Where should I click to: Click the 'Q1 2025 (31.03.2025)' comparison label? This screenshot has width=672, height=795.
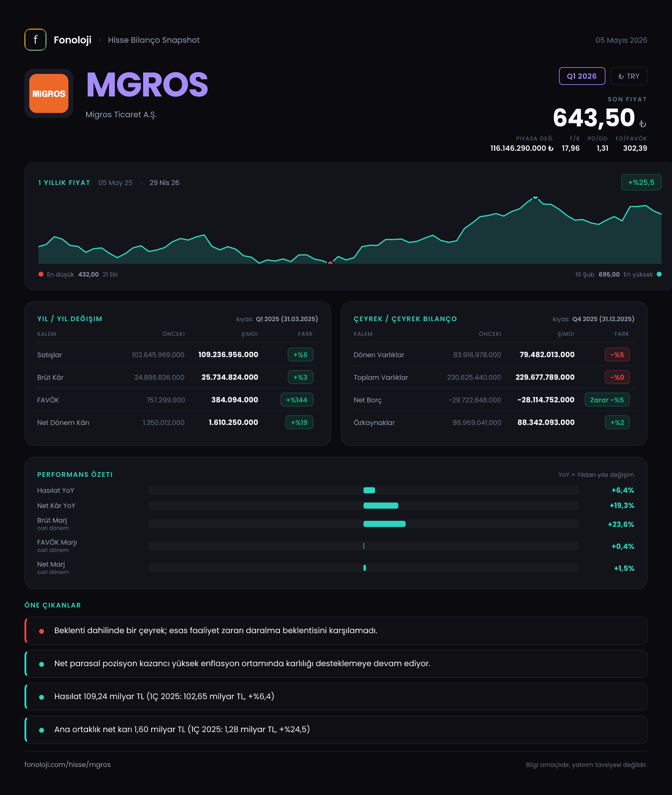[x=287, y=319]
